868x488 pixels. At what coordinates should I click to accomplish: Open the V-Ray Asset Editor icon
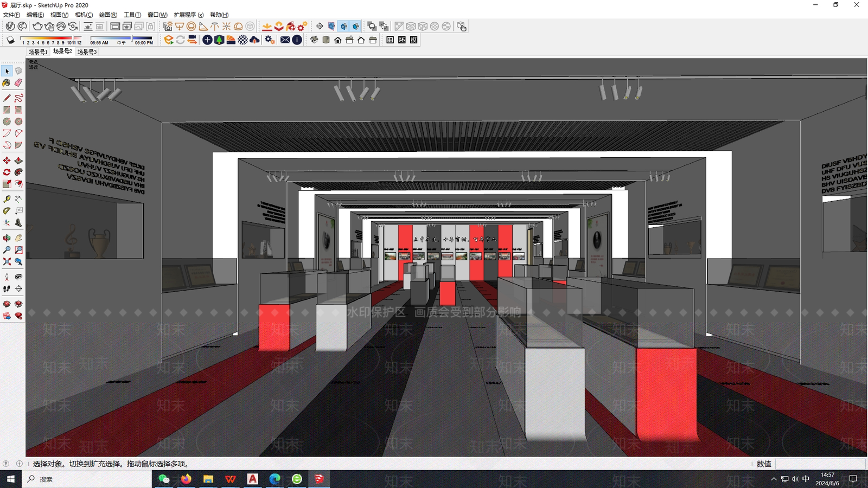point(10,26)
